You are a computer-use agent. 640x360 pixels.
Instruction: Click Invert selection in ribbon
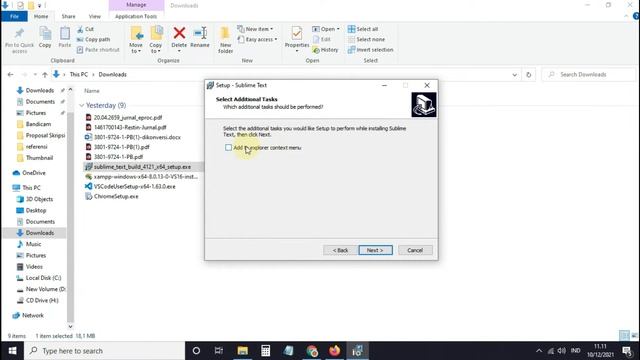[371, 49]
